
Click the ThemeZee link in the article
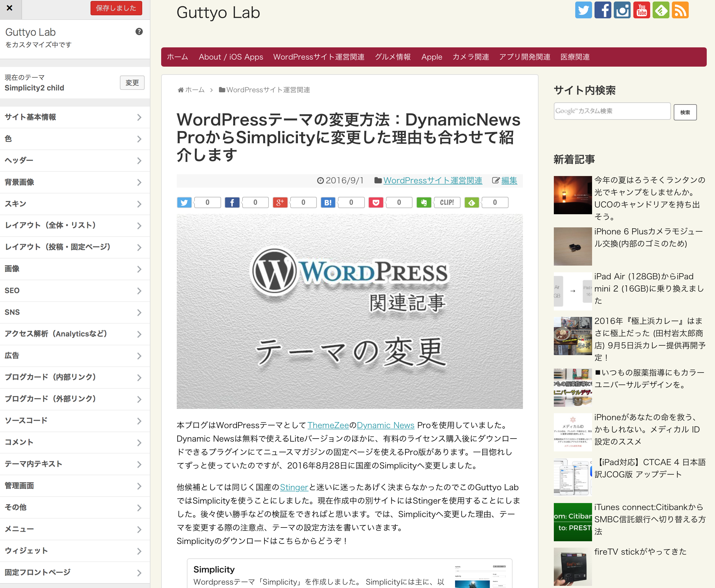click(328, 425)
